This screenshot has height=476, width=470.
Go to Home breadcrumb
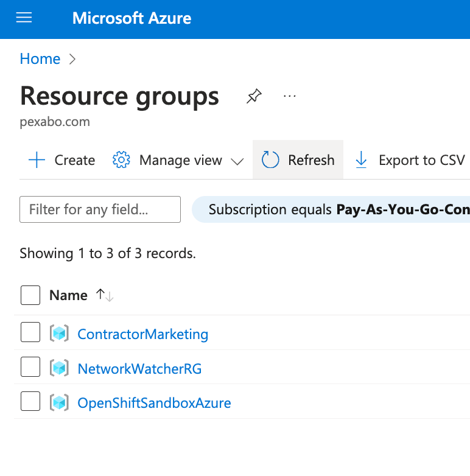(40, 58)
